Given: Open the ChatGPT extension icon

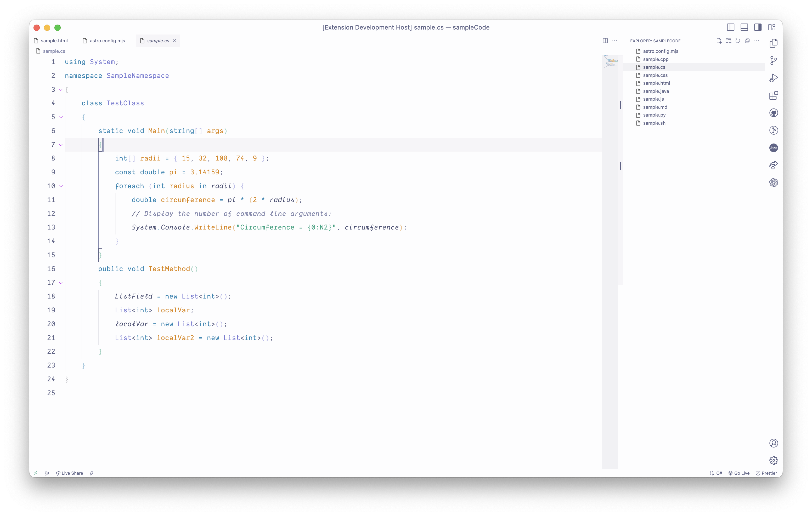Looking at the screenshot, I should [x=774, y=183].
